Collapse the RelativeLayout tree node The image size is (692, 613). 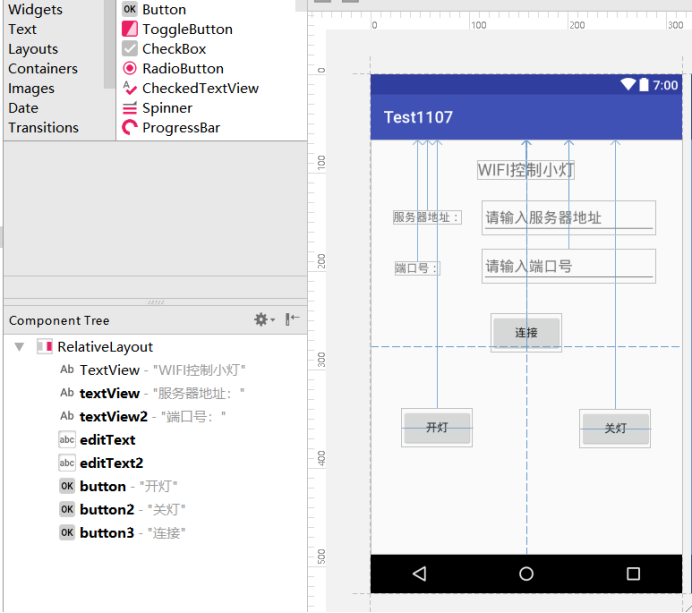tap(19, 347)
